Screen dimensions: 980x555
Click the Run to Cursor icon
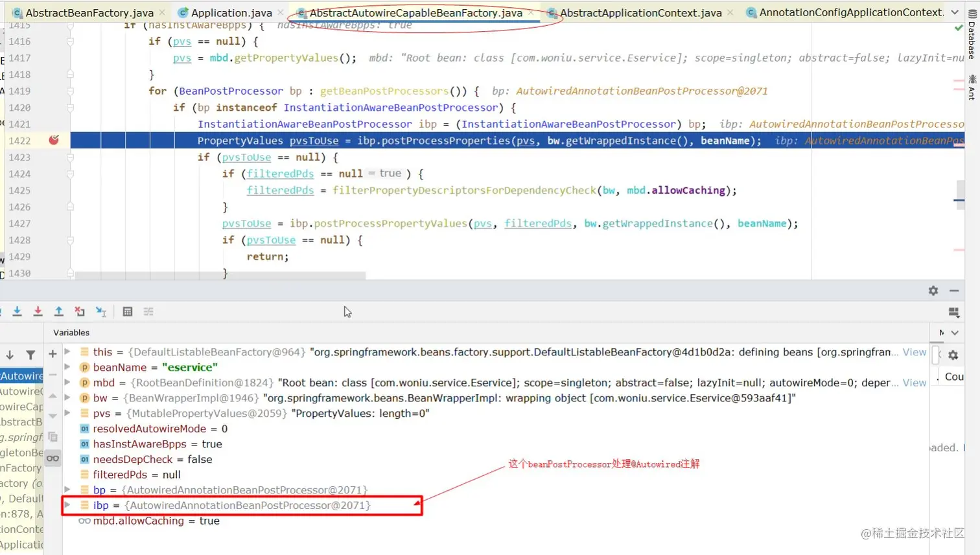tap(100, 312)
